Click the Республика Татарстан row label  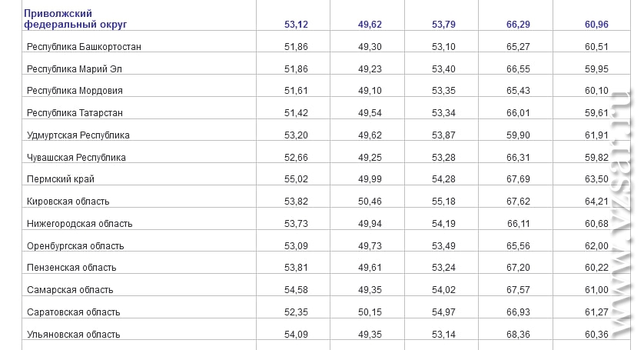pos(75,113)
